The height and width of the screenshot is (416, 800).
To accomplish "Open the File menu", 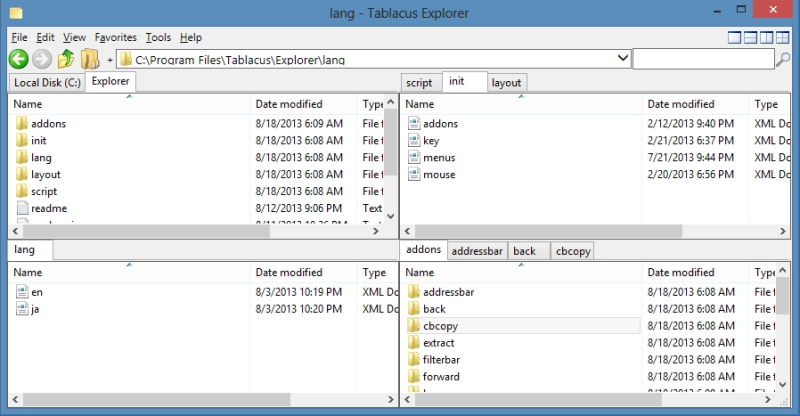I will pyautogui.click(x=19, y=37).
